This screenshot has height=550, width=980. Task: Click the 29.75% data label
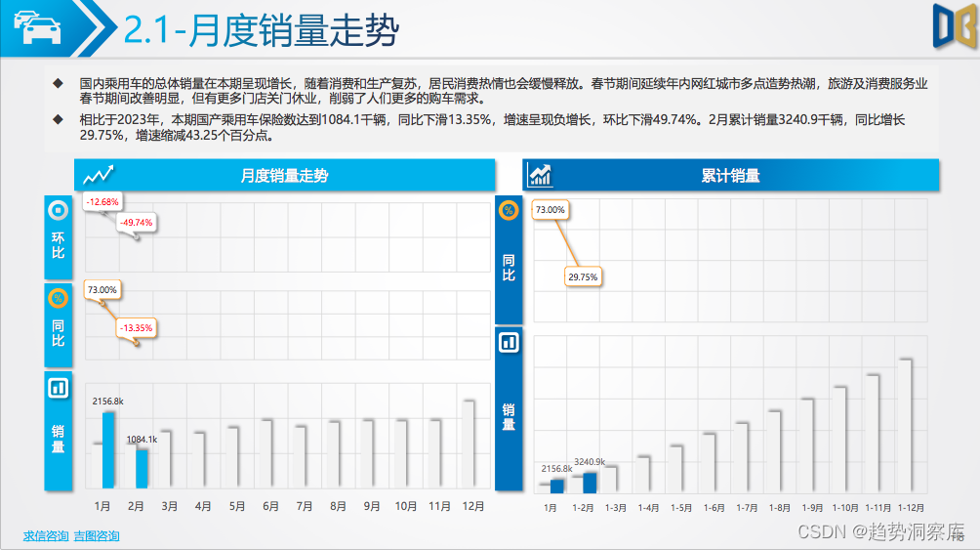(583, 277)
